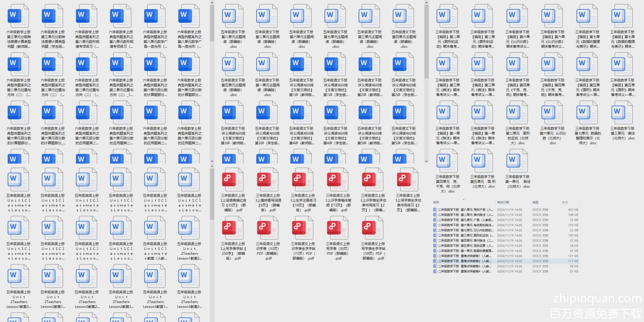Sort the list by 名称 column header
The width and height of the screenshot is (644, 322).
pyautogui.click(x=436, y=202)
